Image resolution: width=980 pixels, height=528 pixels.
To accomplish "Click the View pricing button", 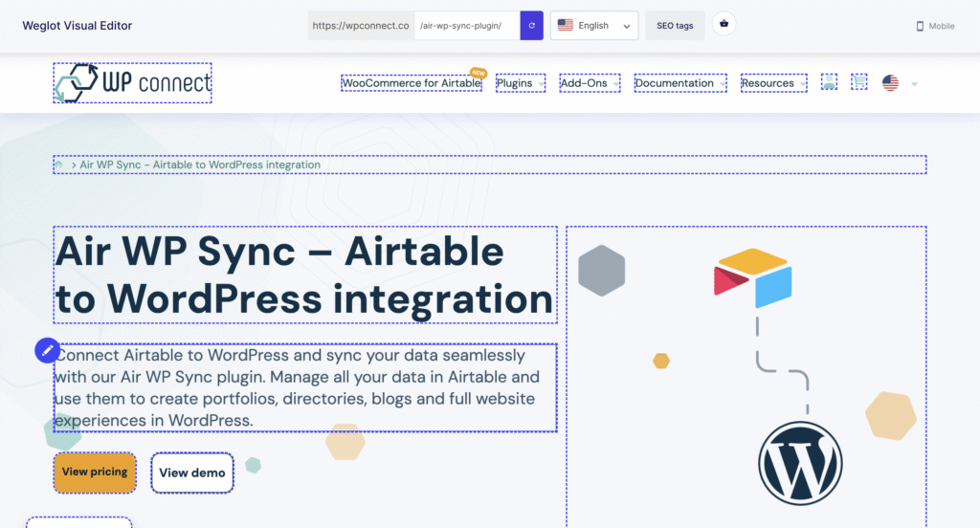I will 95,473.
